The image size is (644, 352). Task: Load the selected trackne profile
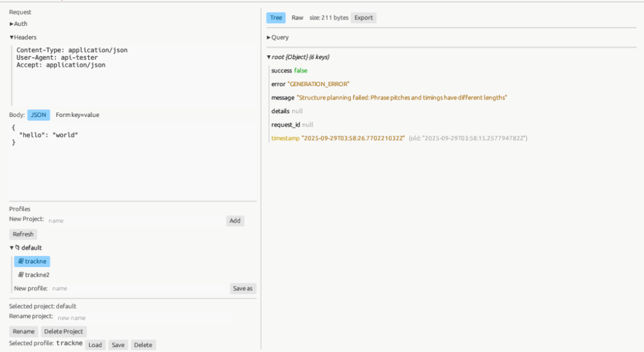95,344
